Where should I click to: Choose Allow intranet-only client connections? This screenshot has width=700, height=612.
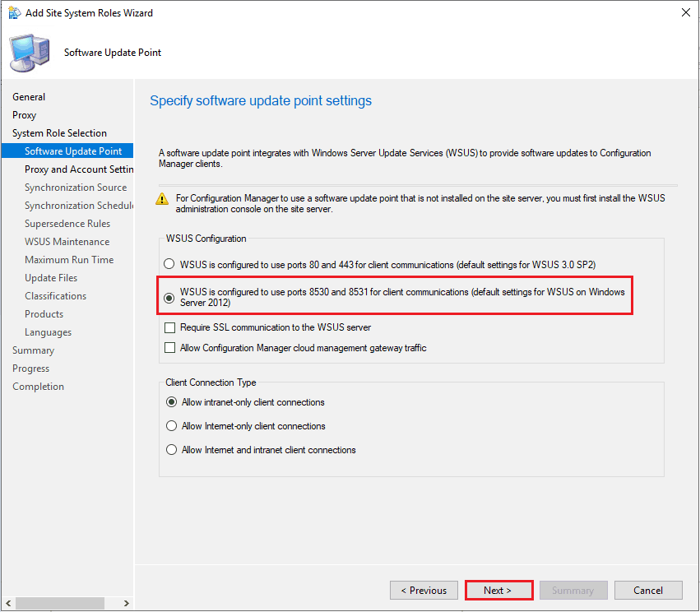click(171, 402)
